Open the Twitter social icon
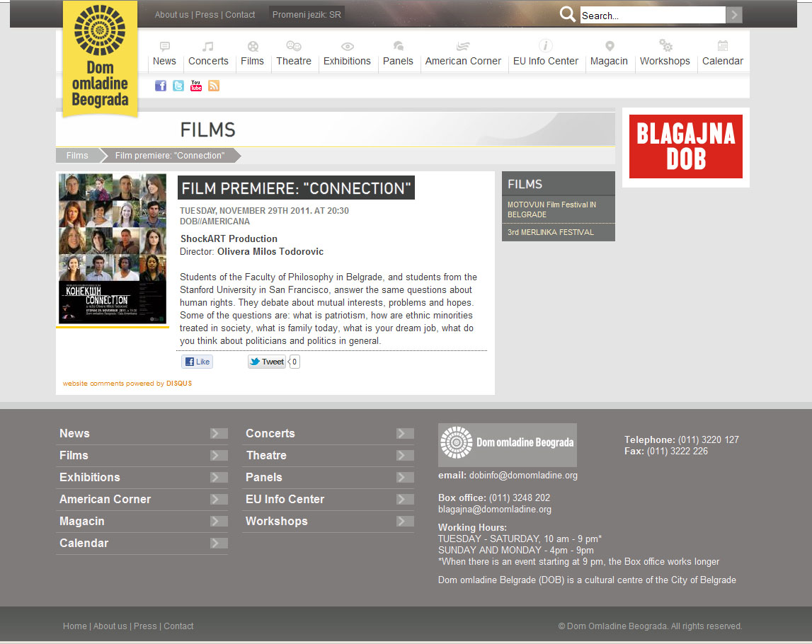This screenshot has width=812, height=644. [178, 86]
